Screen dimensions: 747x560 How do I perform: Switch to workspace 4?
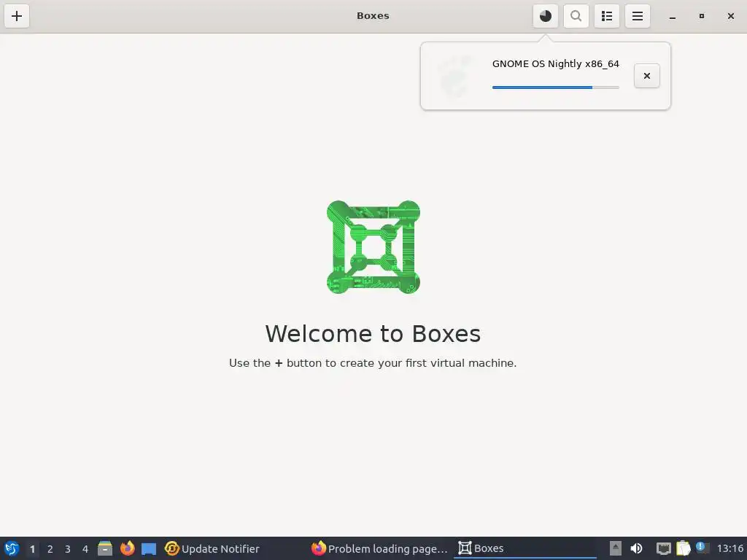pos(85,549)
